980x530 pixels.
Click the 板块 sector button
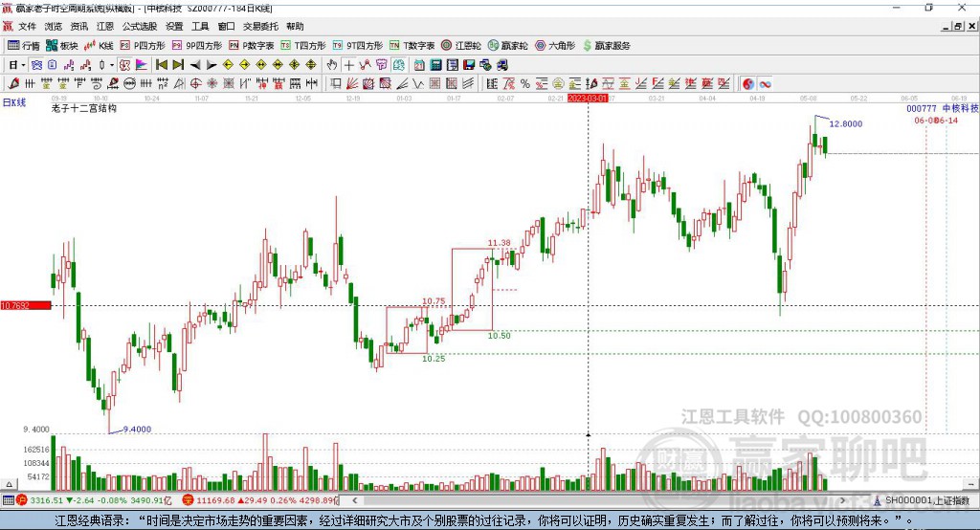point(61,46)
